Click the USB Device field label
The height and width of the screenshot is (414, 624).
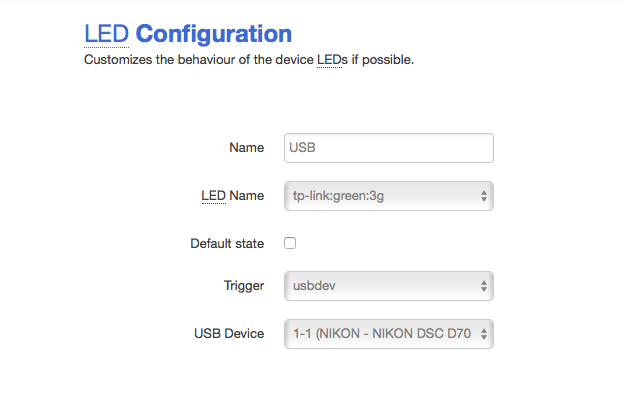pos(229,333)
